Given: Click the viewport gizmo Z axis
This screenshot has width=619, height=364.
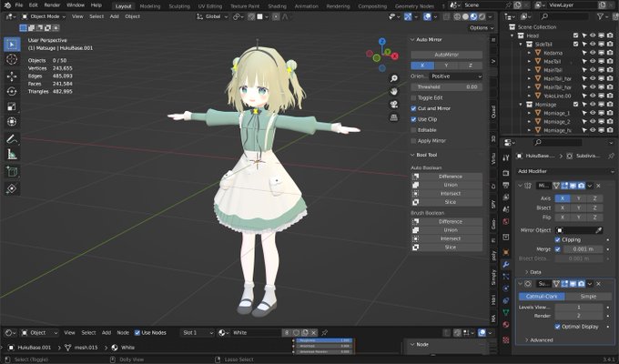Looking at the screenshot, I should click(381, 41).
